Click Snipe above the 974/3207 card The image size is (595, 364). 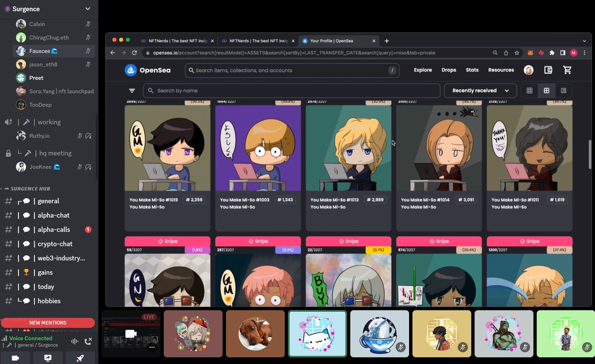[x=439, y=241]
